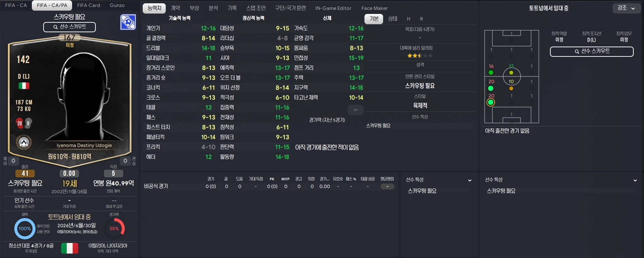The image size is (644, 258).
Task: Click the 가속도 attribute row
Action: pos(328,28)
